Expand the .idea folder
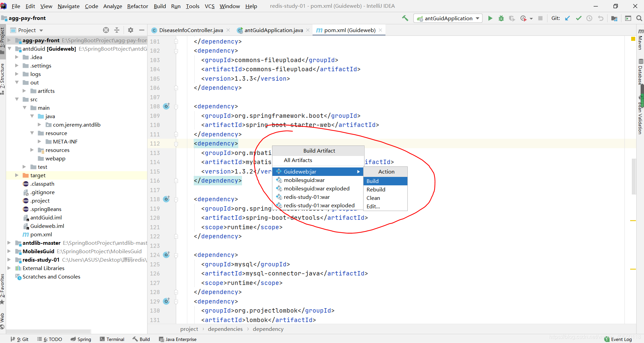Screen dimensions: 644x343 (17, 57)
